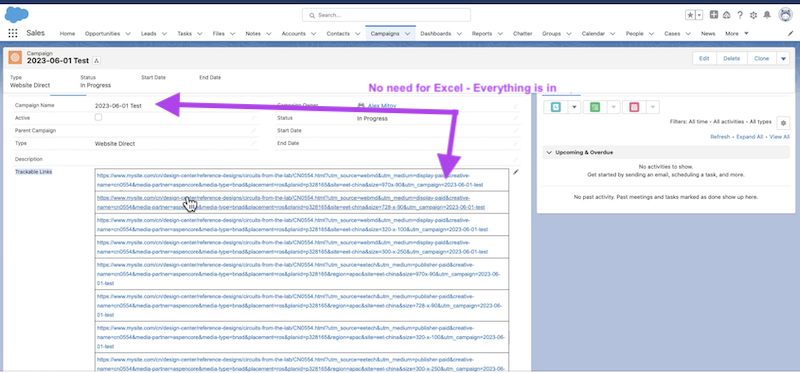This screenshot has height=373, width=800.
Task: Click the global Search input field
Action: click(x=386, y=15)
